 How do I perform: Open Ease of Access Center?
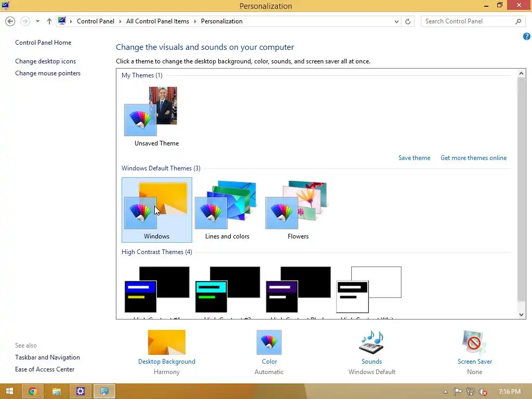pos(45,369)
